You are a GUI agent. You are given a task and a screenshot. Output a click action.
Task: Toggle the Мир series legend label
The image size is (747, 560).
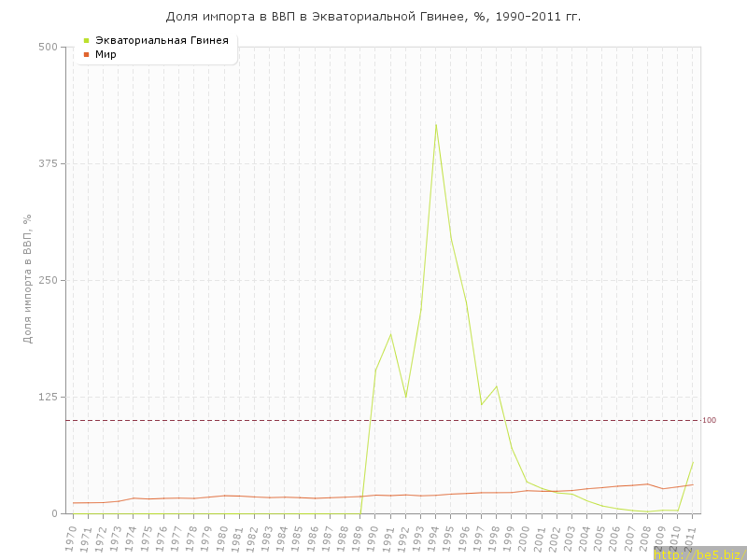coord(106,54)
